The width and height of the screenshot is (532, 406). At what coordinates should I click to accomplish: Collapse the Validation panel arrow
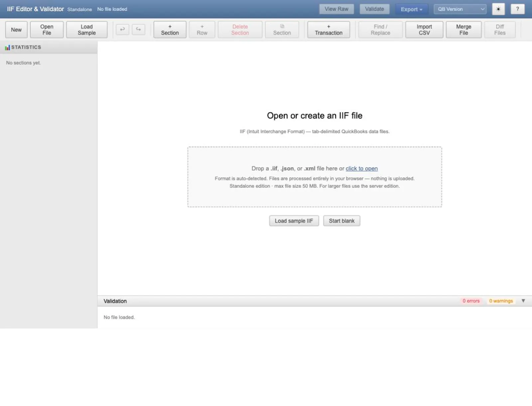523,301
